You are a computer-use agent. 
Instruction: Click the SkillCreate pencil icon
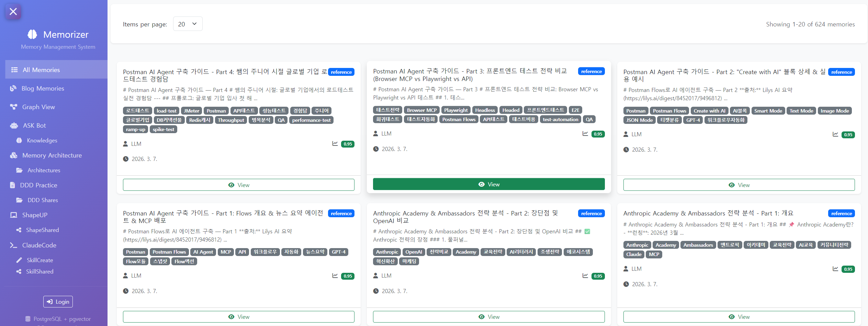(x=19, y=260)
